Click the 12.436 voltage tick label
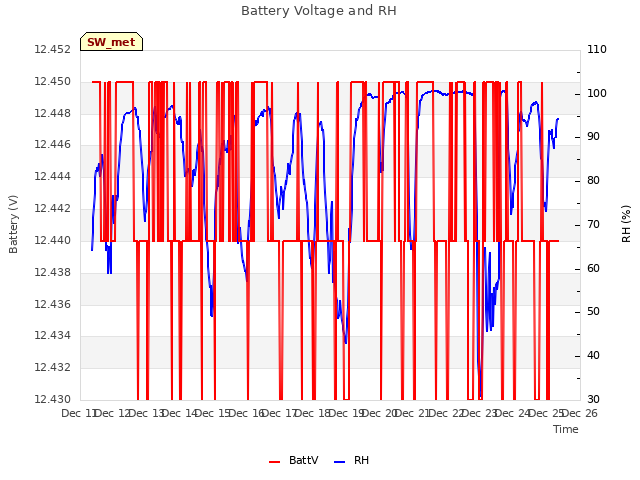640x480 pixels. 52,304
